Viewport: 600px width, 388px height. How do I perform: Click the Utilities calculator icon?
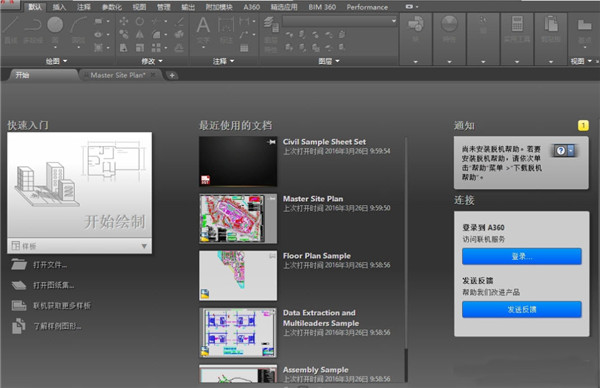[x=517, y=24]
